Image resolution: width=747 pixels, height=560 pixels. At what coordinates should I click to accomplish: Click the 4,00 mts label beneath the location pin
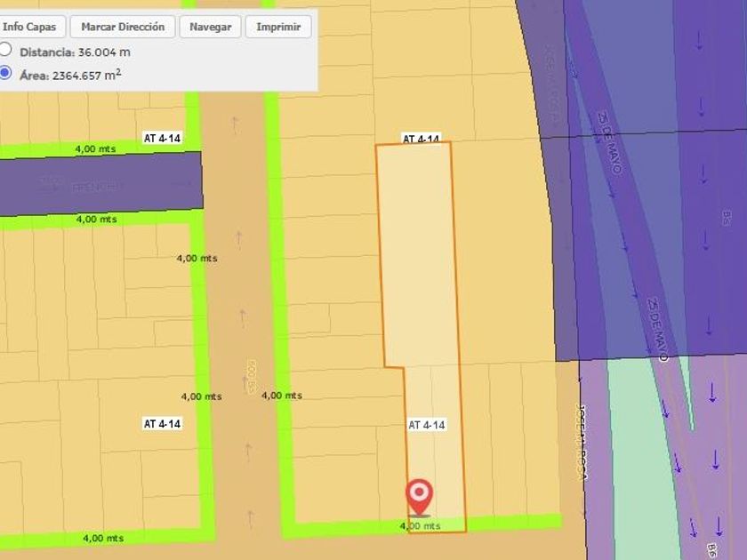(420, 525)
